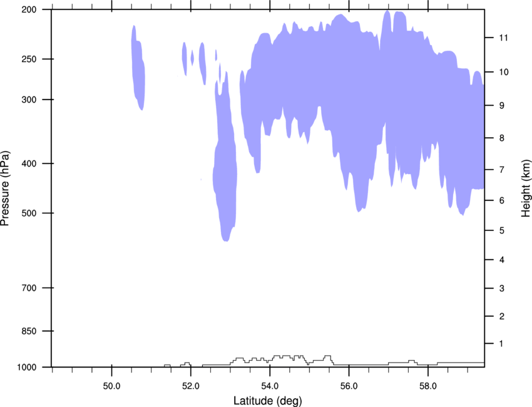The width and height of the screenshot is (532, 407).
Task: Click the 7 km height label
Action: pos(502,170)
